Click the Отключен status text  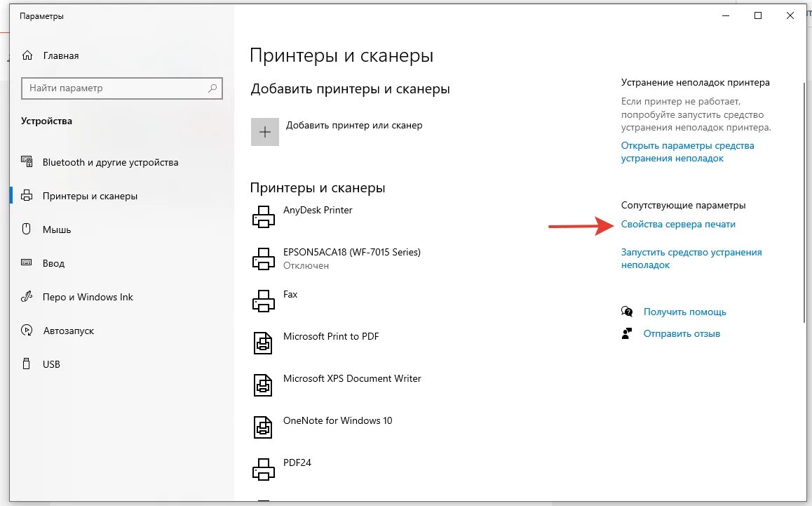coord(306,265)
